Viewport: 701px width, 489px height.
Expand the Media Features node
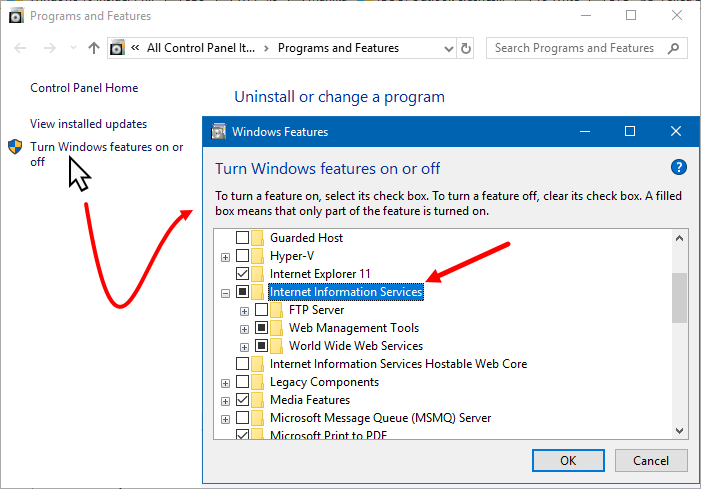tap(225, 401)
